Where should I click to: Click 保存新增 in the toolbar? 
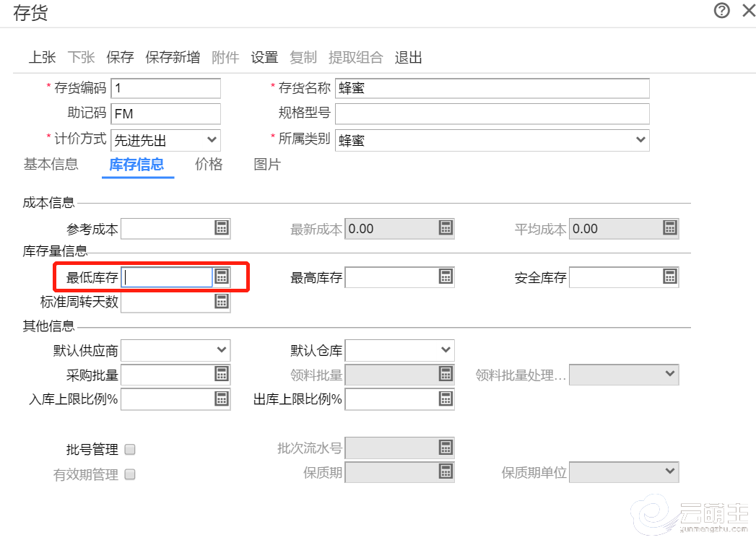(x=173, y=58)
